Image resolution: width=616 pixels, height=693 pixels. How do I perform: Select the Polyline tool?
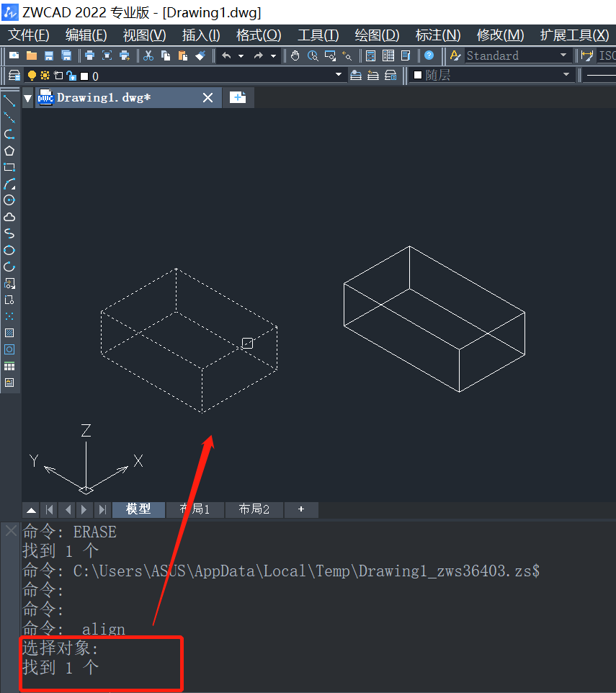9,134
